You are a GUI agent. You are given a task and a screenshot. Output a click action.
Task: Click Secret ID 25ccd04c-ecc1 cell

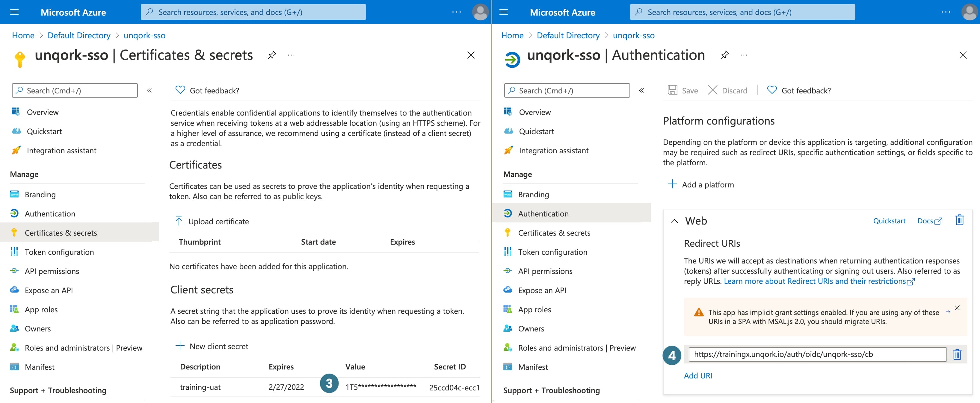pyautogui.click(x=454, y=387)
